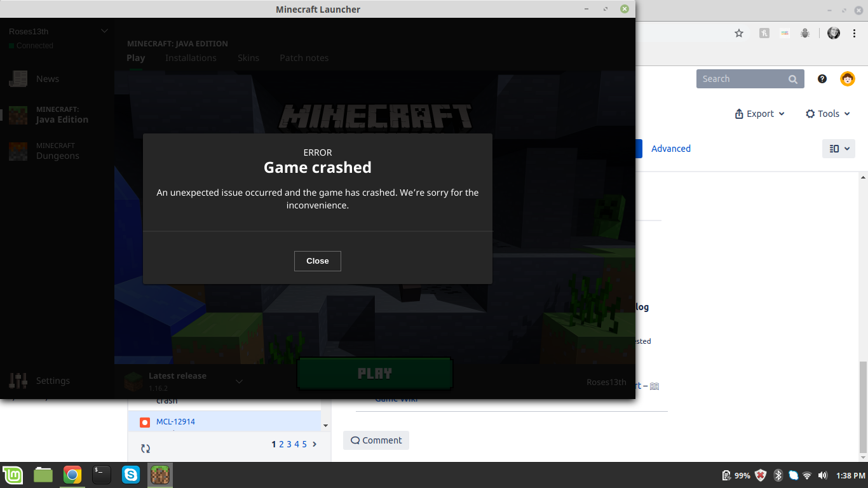This screenshot has width=868, height=488.
Task: Switch to Chrome from the taskbar
Action: pos(72,475)
